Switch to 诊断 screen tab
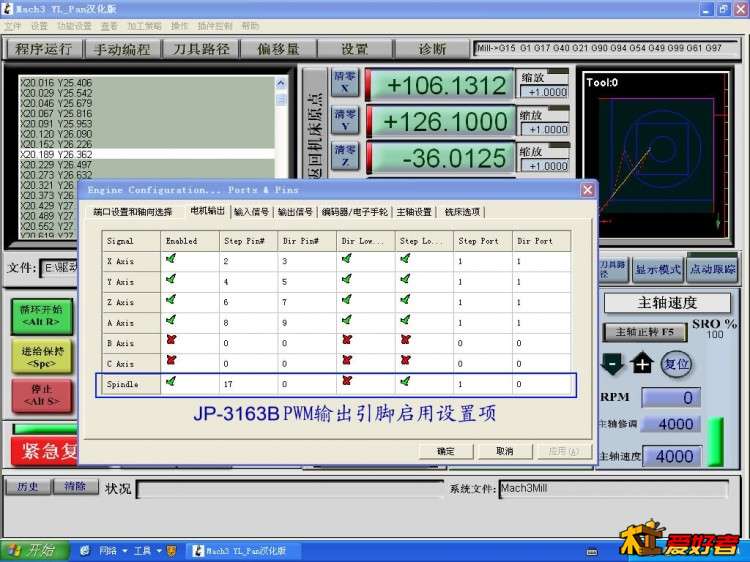The image size is (750, 562). [x=432, y=49]
